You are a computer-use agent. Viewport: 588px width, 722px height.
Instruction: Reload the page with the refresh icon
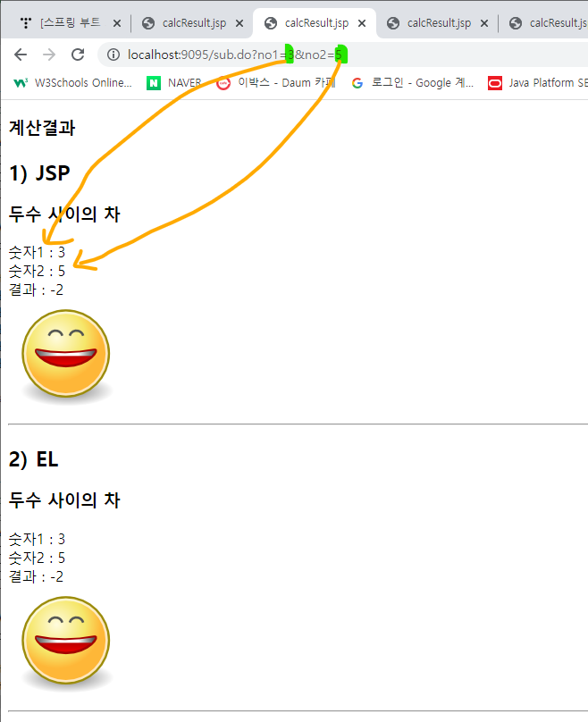click(78, 55)
